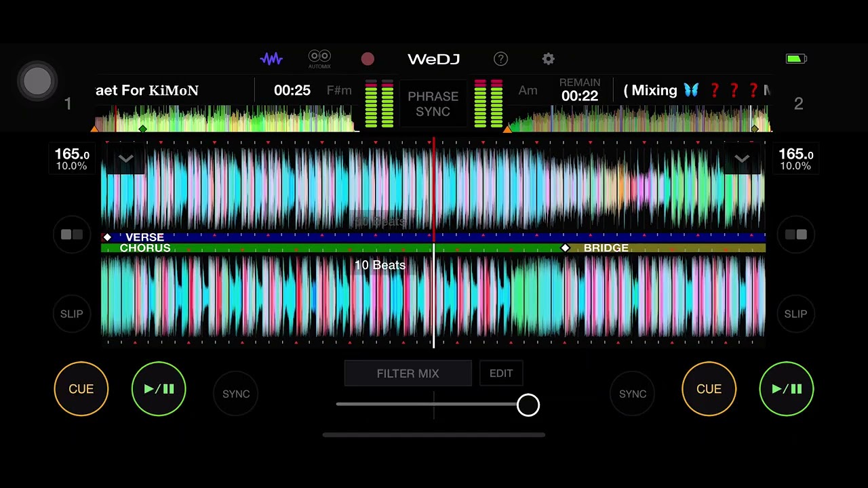Open the settings gear
This screenshot has width=868, height=488.
[549, 59]
